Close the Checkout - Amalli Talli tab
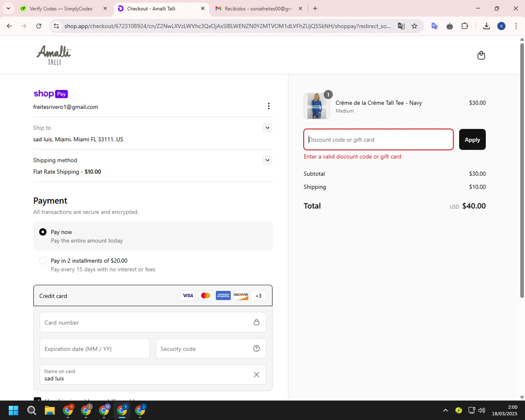 pyautogui.click(x=203, y=8)
